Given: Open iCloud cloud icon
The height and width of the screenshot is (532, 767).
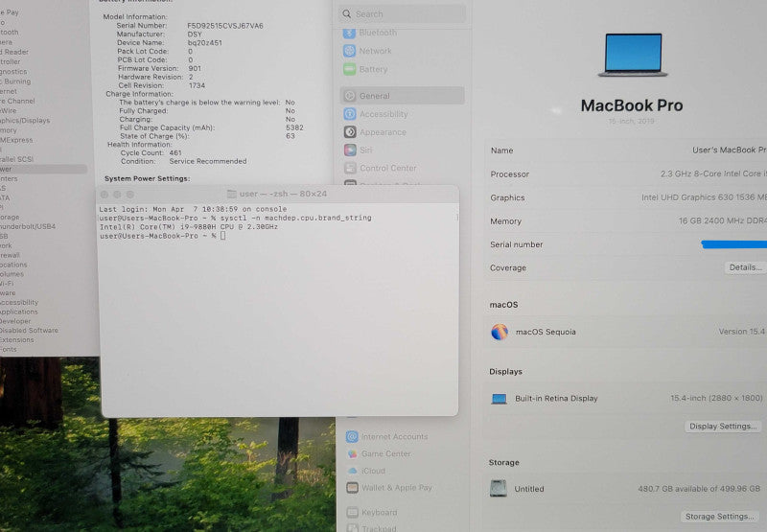Looking at the screenshot, I should tap(352, 471).
